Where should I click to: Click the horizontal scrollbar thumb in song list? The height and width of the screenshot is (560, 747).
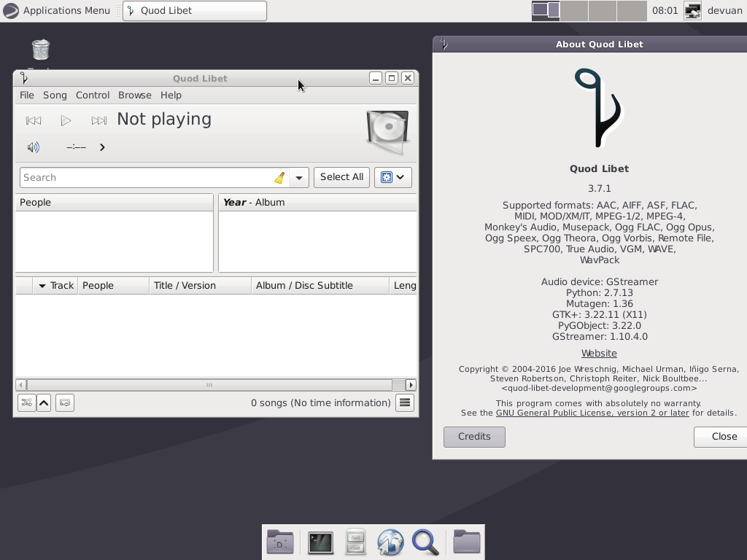(x=209, y=385)
